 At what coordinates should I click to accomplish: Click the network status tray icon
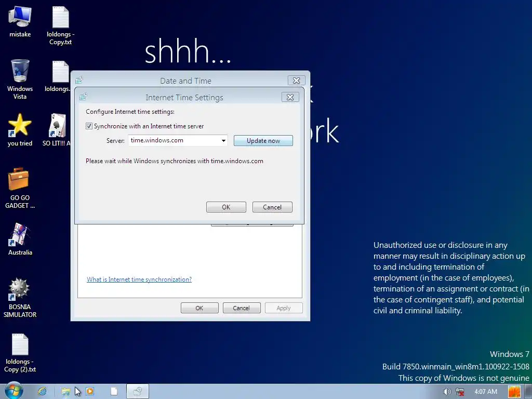460,392
